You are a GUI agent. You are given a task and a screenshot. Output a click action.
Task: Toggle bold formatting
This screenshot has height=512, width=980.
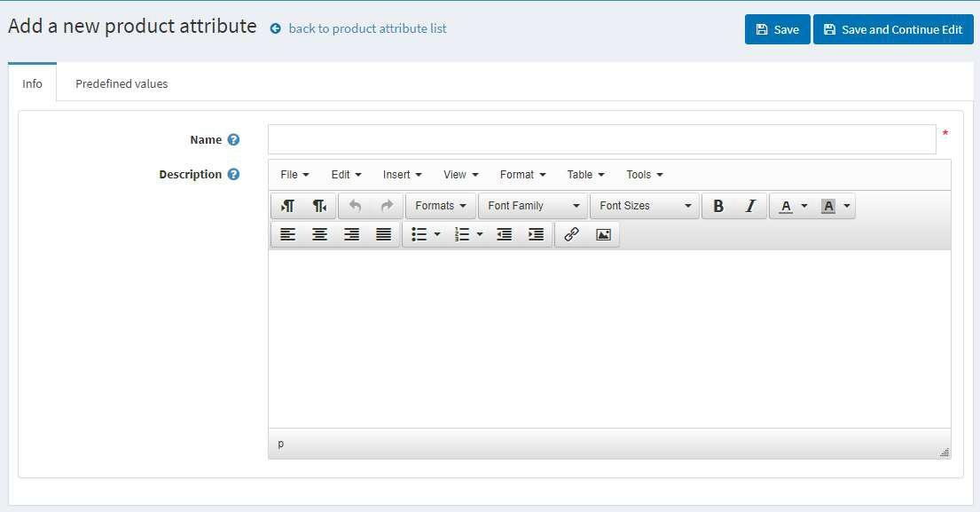click(718, 206)
